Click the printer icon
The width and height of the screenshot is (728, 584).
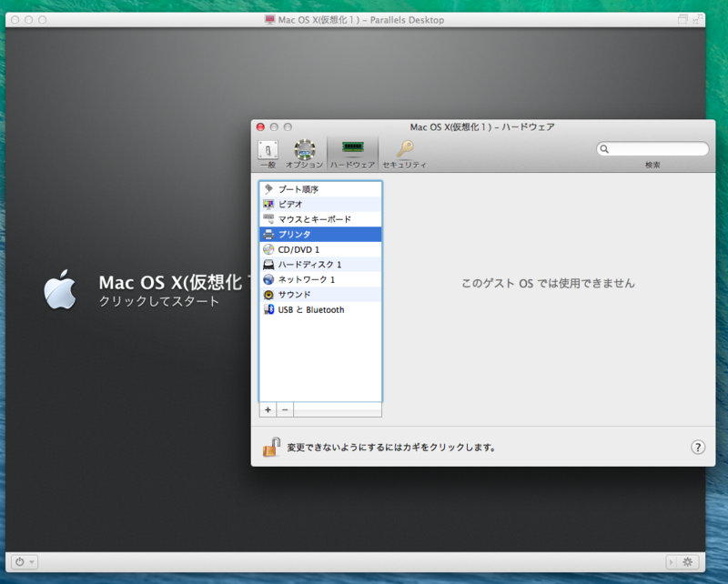click(268, 234)
